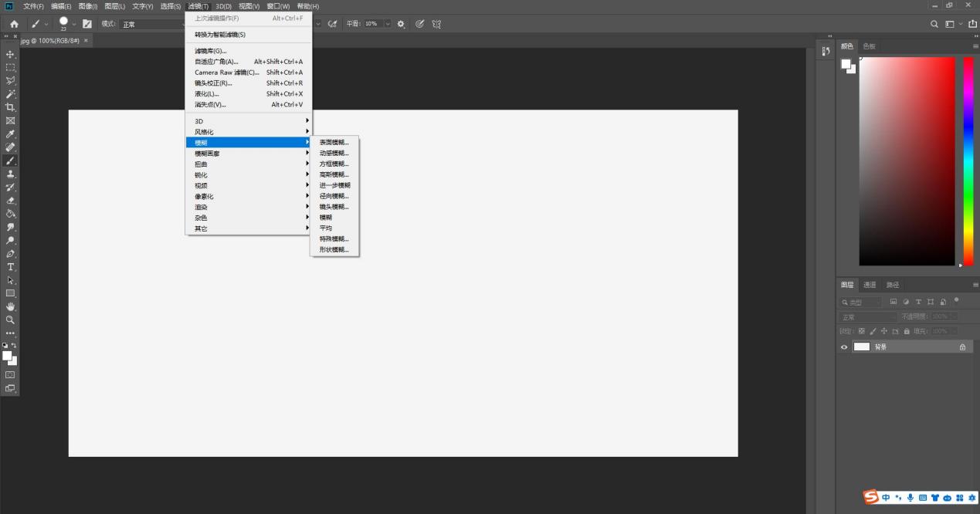Open the Edit Toolbar three-dots button
This screenshot has height=514, width=980.
[x=11, y=333]
